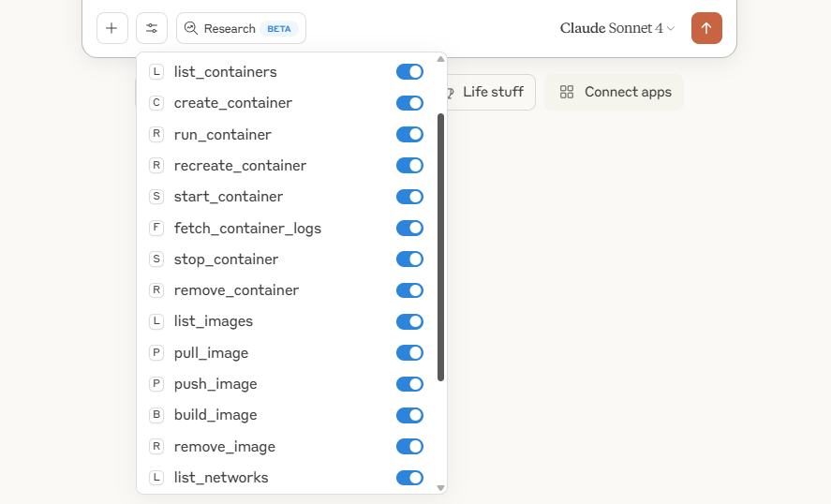Viewport: 831px width, 504px height.
Task: Select the create_container label
Action: tap(232, 103)
